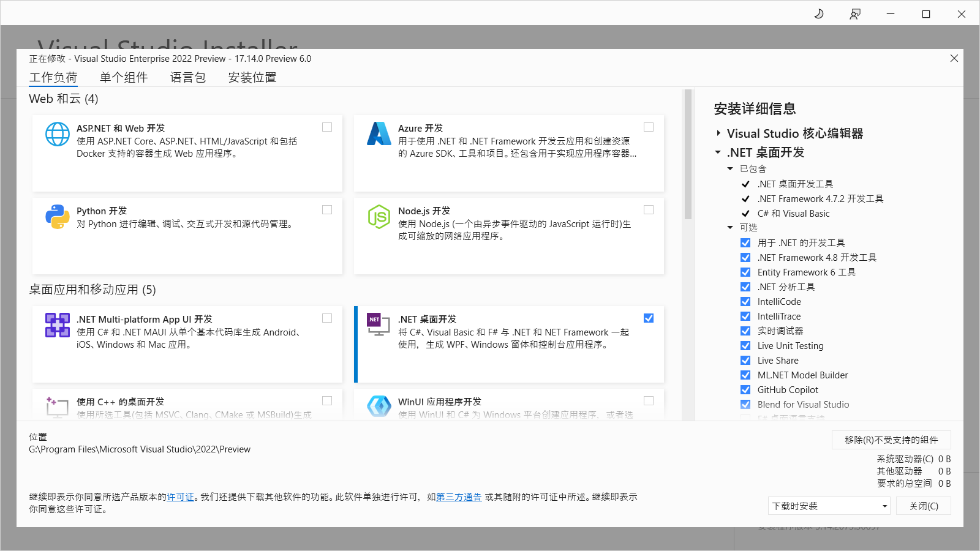
Task: Click the .NET MAUI workload icon
Action: (x=58, y=325)
